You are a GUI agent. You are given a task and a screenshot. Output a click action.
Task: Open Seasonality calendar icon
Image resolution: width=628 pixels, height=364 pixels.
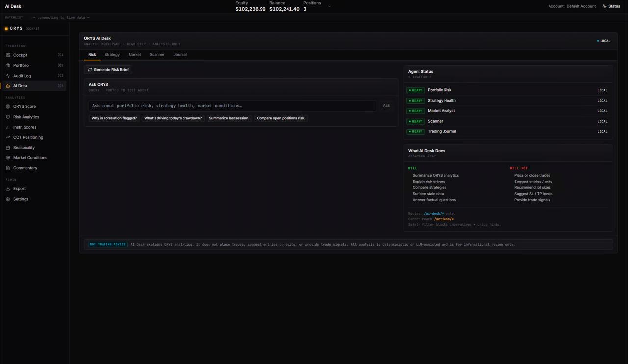(8, 148)
